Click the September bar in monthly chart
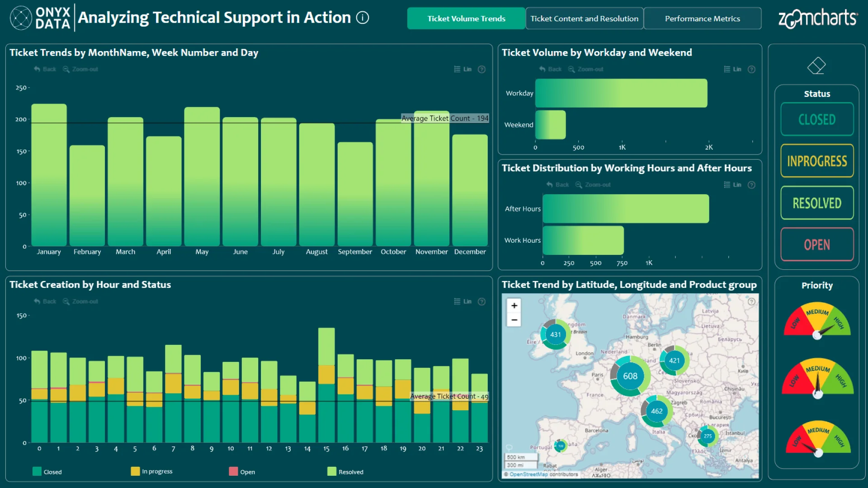Screen dimensions: 868x488 (355, 194)
